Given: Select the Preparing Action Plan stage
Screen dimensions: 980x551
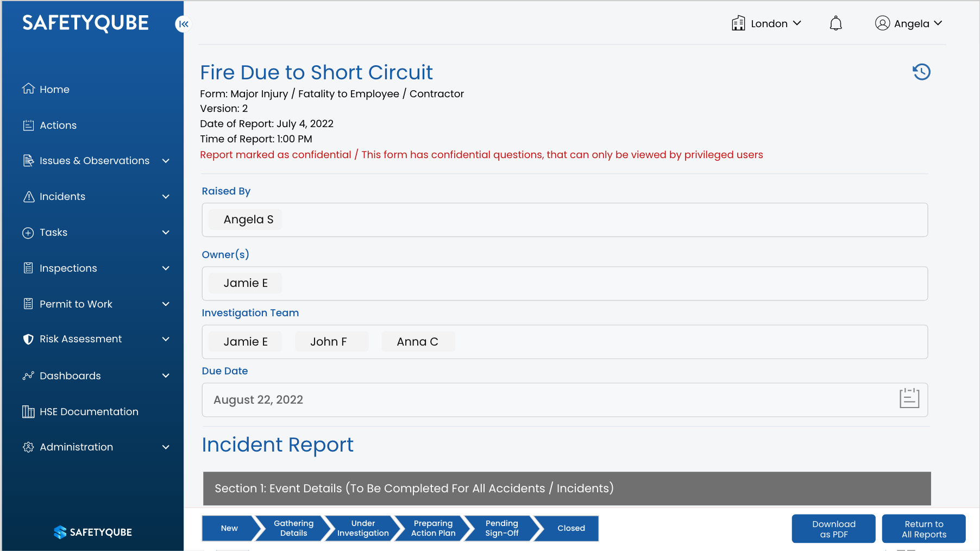Looking at the screenshot, I should click(433, 528).
